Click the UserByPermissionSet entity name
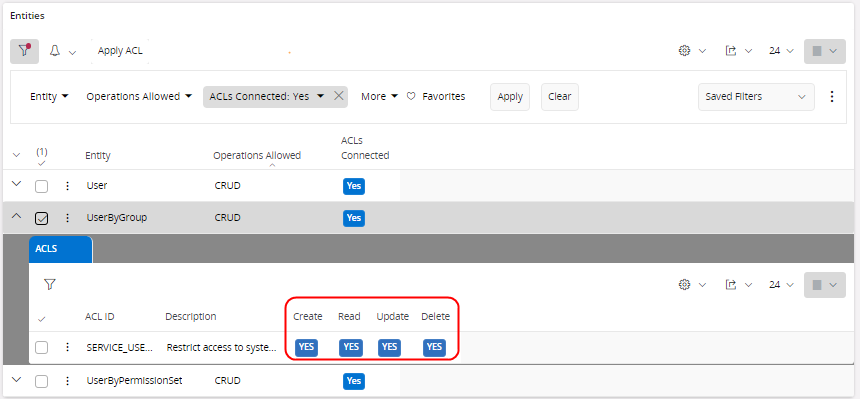Image resolution: width=860 pixels, height=399 pixels. 134,380
